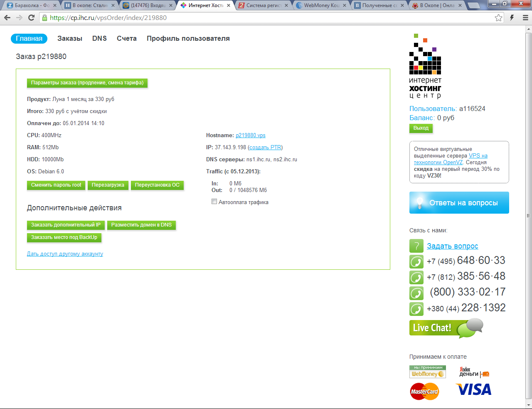Click the Пользователь link in the sidebar

[x=433, y=109]
